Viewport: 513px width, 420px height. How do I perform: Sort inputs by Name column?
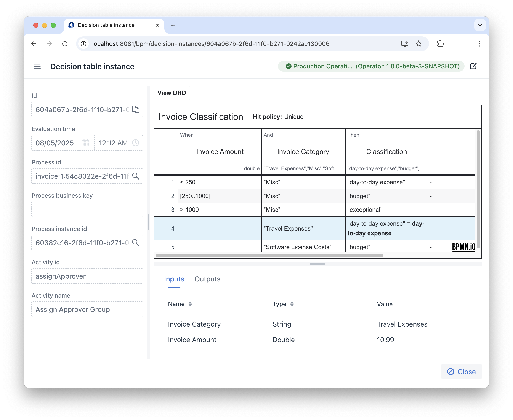click(x=190, y=304)
